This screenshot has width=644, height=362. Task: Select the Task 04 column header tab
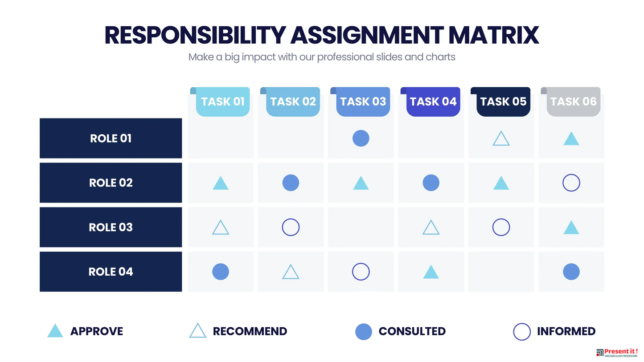(x=433, y=102)
